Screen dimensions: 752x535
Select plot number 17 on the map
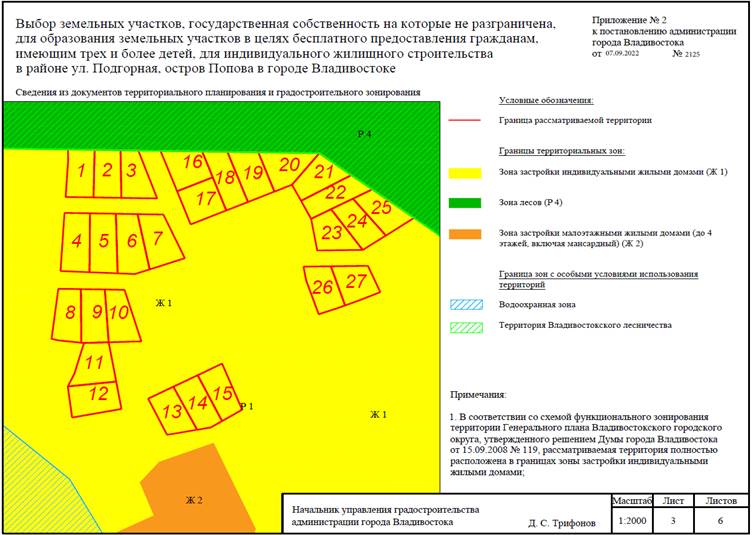[203, 199]
